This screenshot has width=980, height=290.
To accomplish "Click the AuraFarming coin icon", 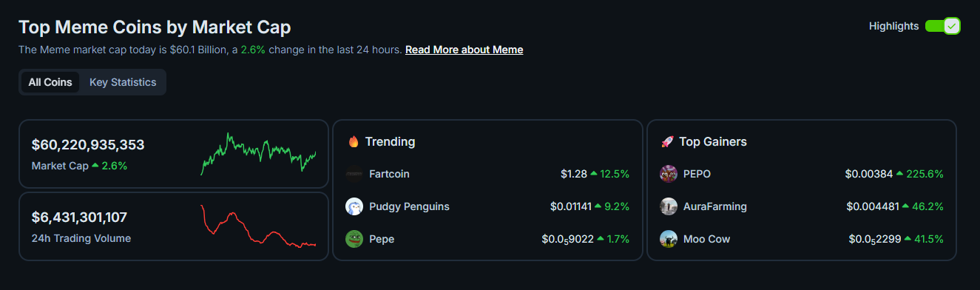I will coord(669,206).
